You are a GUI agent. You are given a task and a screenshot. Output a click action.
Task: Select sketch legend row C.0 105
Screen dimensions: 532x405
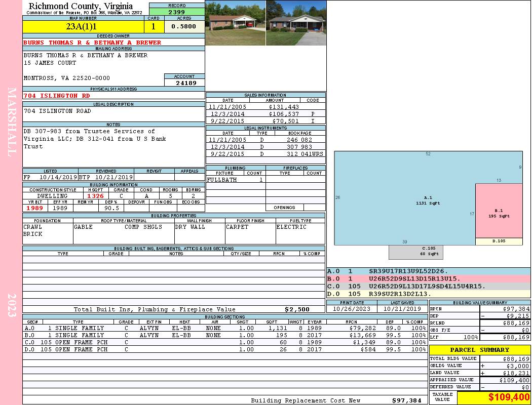click(x=428, y=286)
